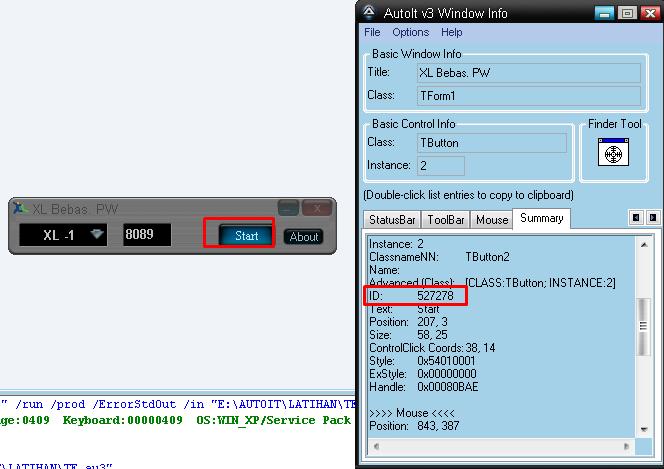Click the Size: 58, 25 entry

409,335
